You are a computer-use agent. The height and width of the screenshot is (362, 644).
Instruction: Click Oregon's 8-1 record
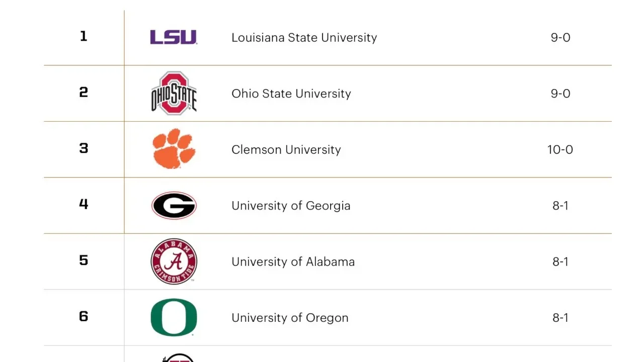tap(560, 318)
